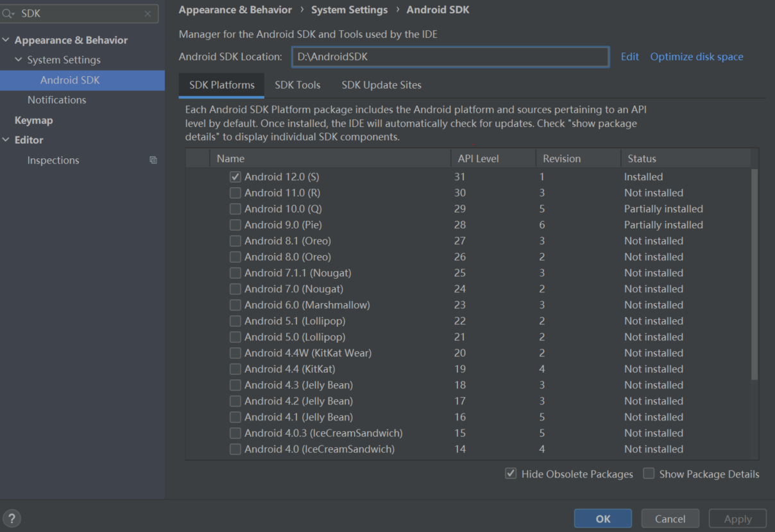Click Edit link for SDK location
The height and width of the screenshot is (532, 775).
[629, 56]
